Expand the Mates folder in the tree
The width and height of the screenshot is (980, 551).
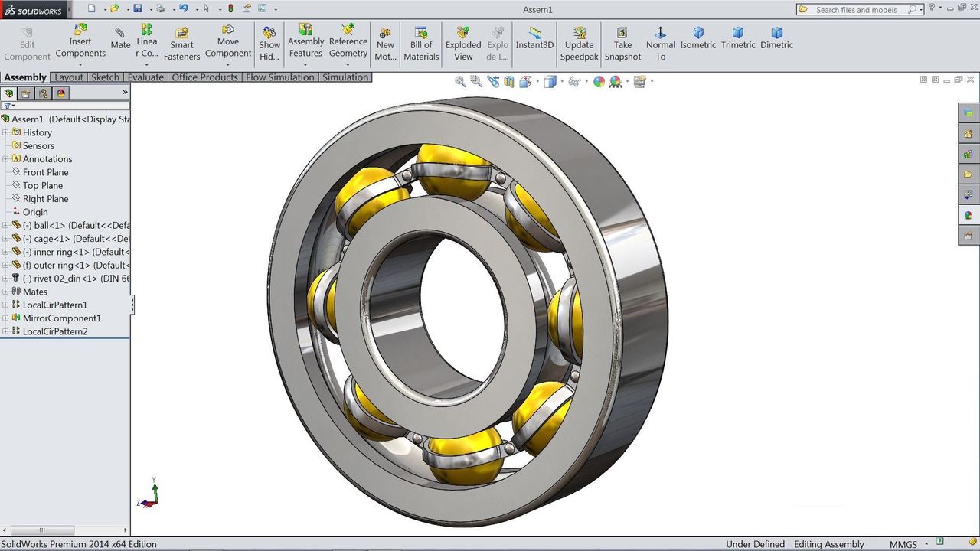tap(6, 292)
